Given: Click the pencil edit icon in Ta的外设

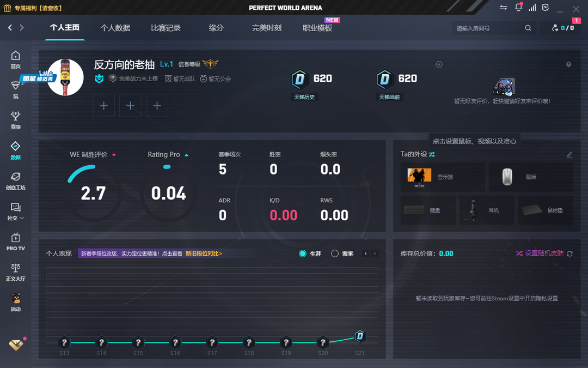Looking at the screenshot, I should click(x=569, y=154).
